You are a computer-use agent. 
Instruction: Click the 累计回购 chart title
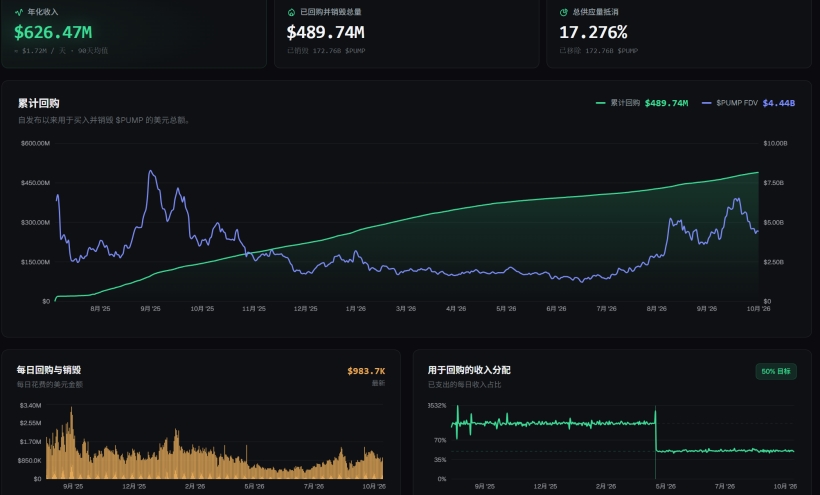click(39, 103)
